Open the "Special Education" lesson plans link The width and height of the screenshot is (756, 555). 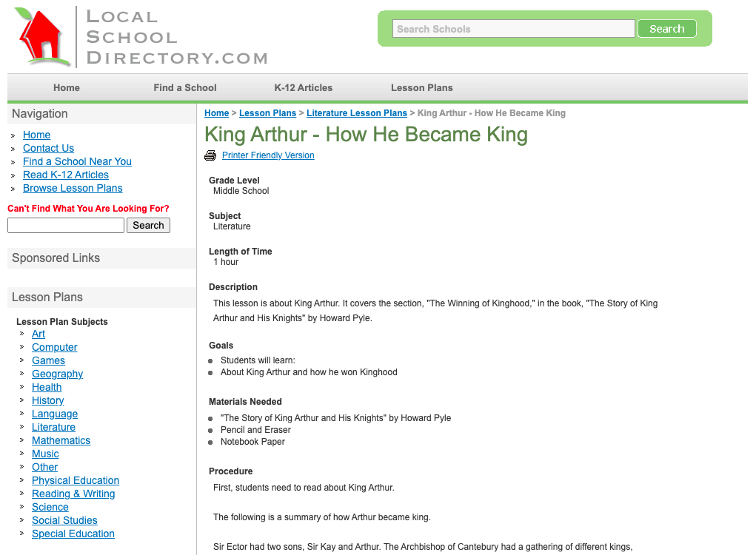coord(73,534)
